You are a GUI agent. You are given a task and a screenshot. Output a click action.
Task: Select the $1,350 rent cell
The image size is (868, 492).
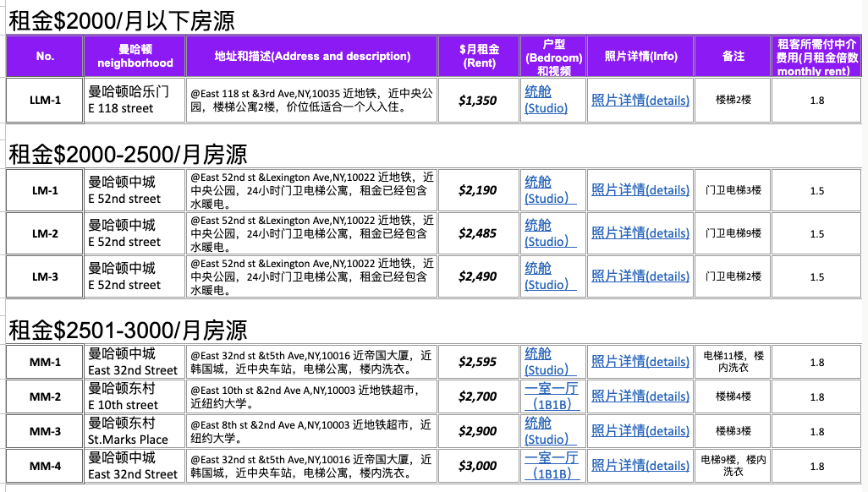point(478,101)
